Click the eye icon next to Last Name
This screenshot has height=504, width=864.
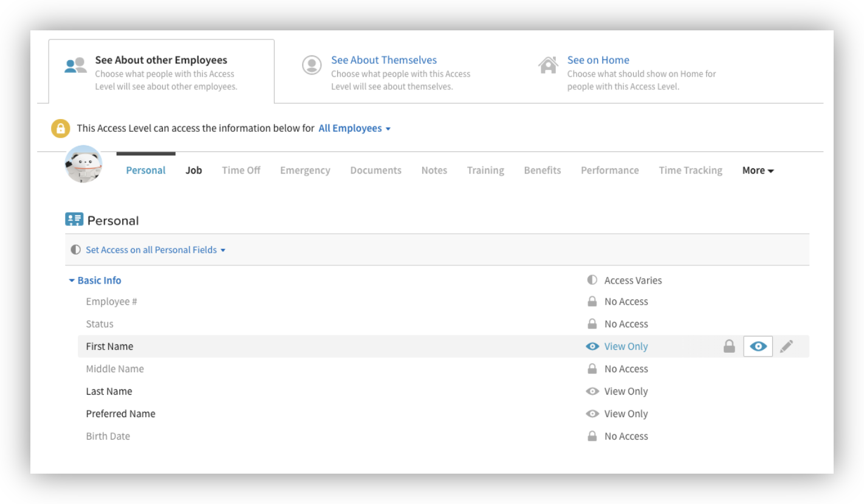point(592,392)
